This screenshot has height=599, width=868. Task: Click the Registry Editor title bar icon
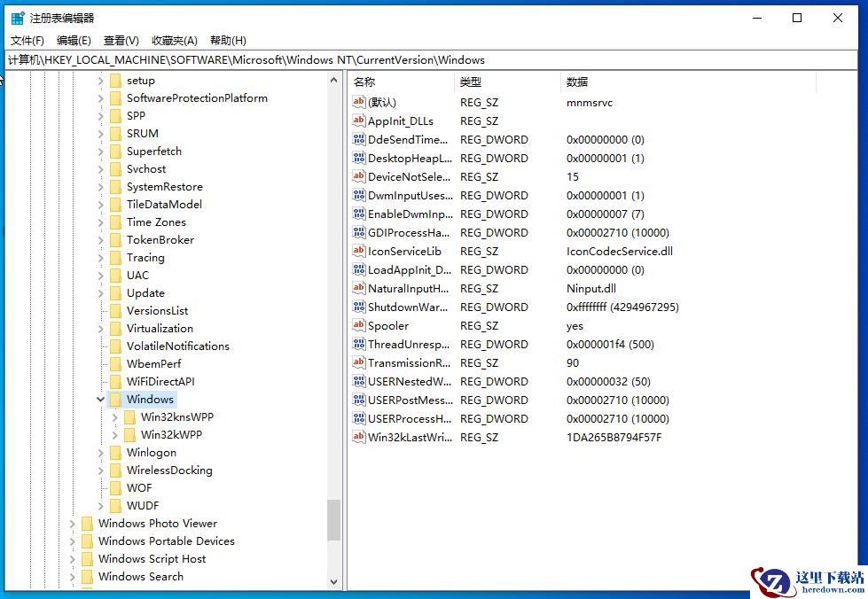pyautogui.click(x=18, y=18)
